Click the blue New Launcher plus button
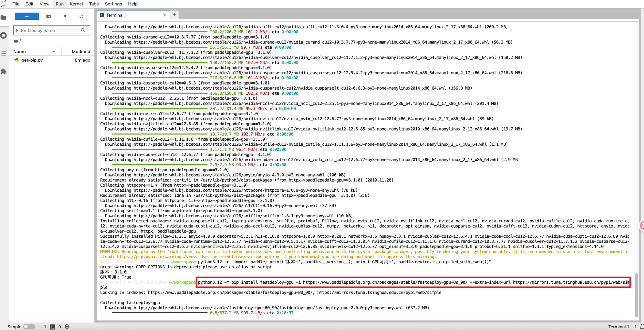644x330 pixels. tap(27, 16)
